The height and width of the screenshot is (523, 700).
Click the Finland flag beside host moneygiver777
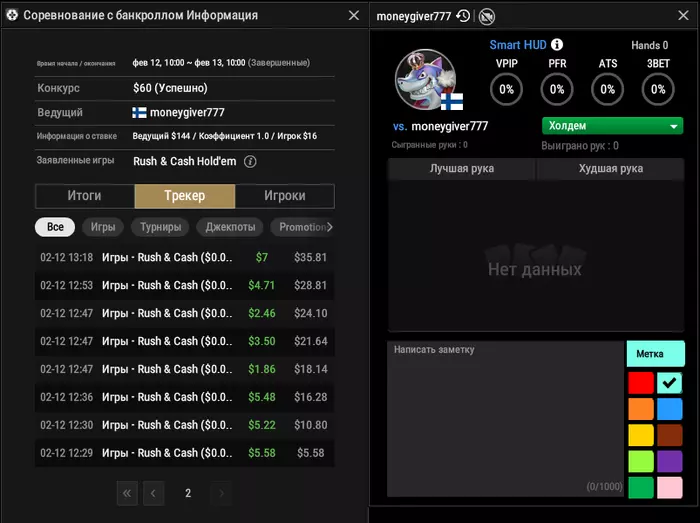coord(139,112)
